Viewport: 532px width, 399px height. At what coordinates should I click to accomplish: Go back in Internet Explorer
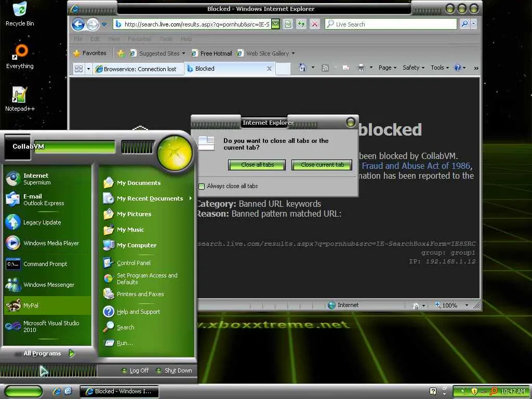coord(78,24)
